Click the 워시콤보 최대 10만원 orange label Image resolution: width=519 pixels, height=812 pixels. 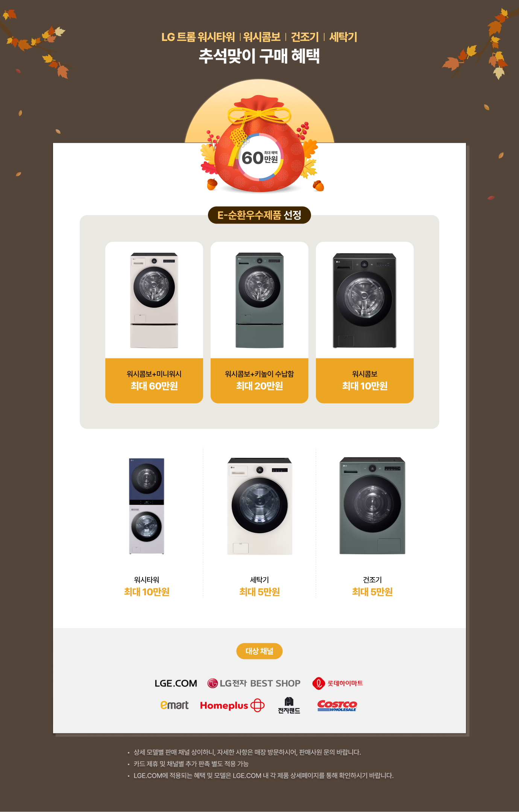pos(365,380)
